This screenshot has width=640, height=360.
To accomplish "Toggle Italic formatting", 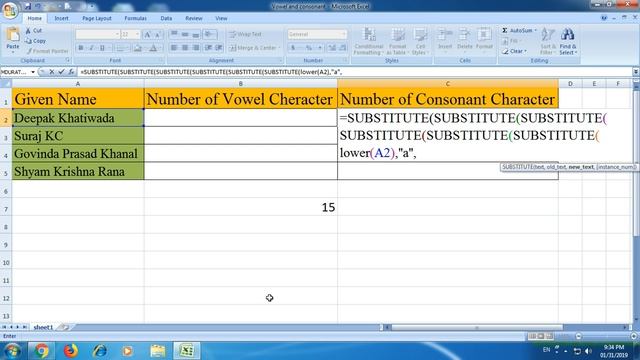I will pos(91,48).
